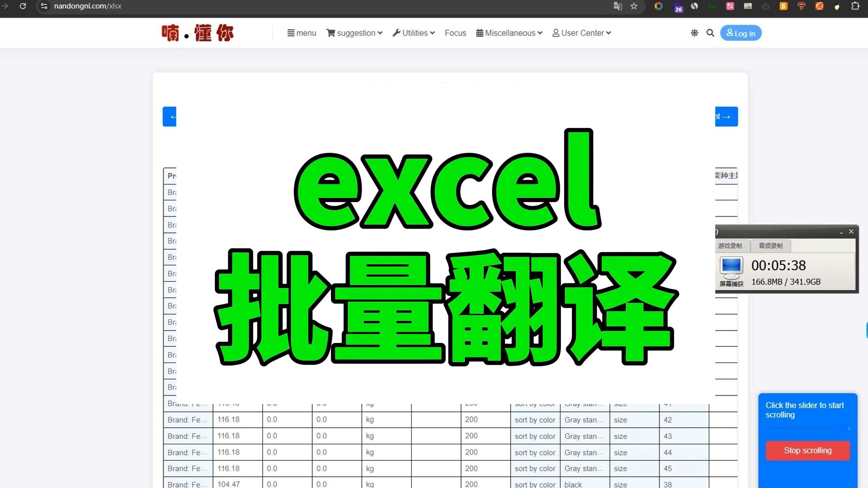This screenshot has width=868, height=488.
Task: Open site search with the magnifier icon
Action: coord(710,33)
